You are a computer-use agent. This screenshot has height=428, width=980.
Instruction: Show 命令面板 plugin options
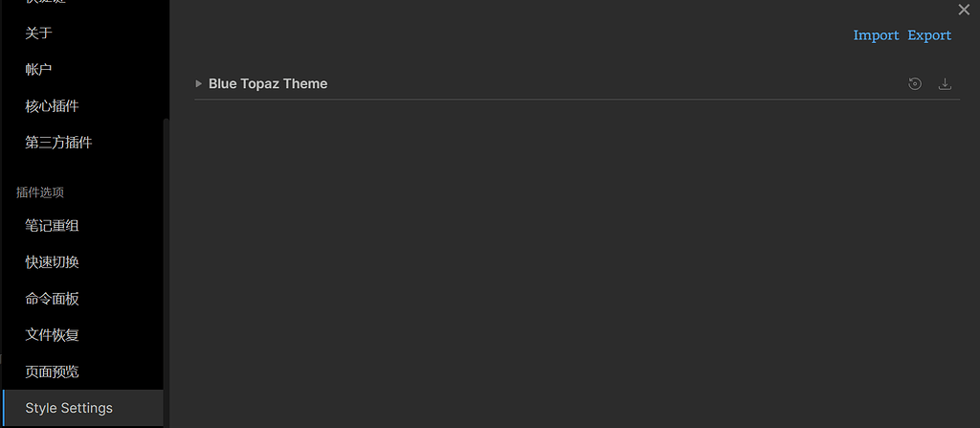point(52,299)
